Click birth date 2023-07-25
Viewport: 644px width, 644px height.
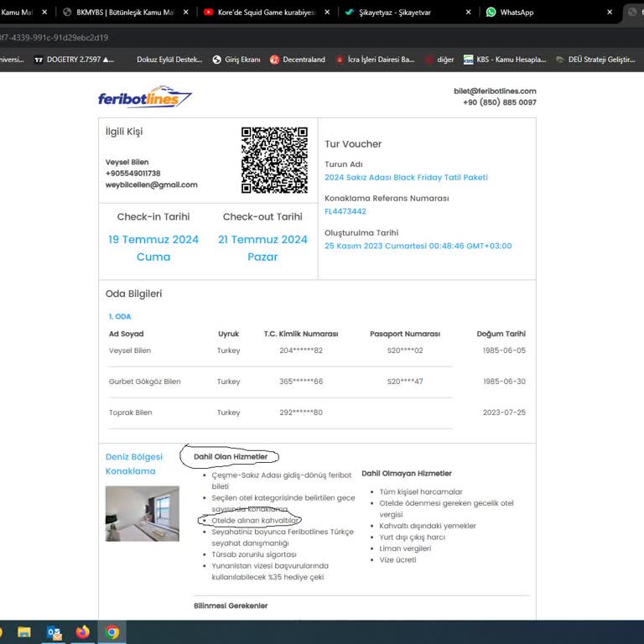(x=504, y=413)
